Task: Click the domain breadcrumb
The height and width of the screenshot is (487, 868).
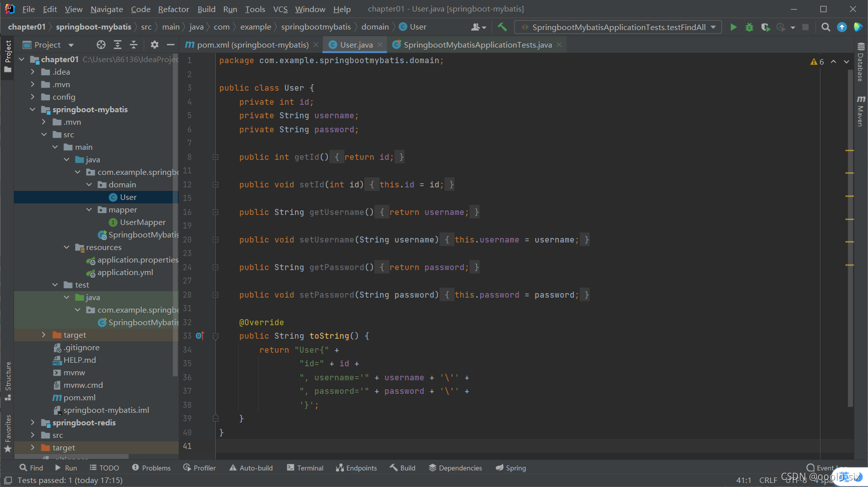Action: [375, 27]
